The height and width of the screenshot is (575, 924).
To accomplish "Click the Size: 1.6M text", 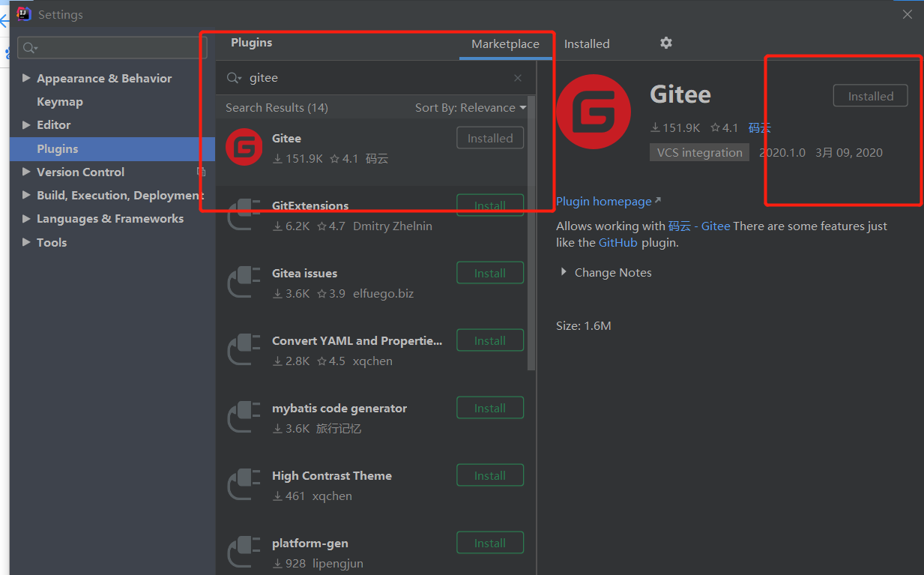I will pyautogui.click(x=584, y=325).
